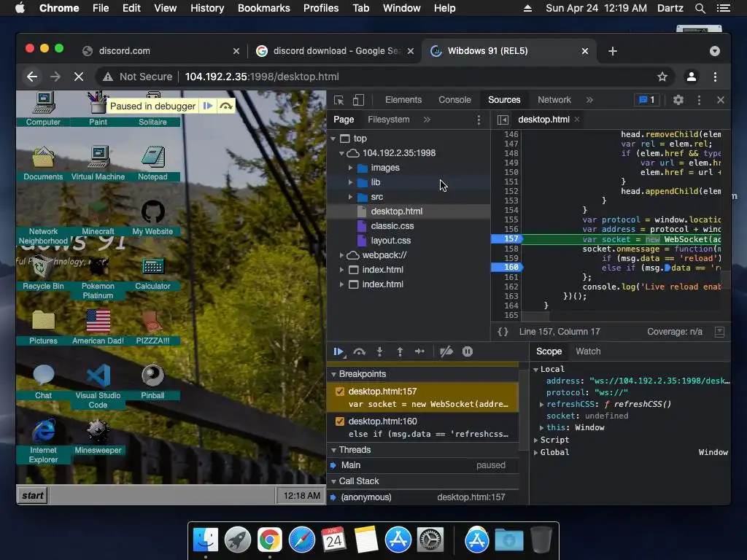Go back to previous page
Viewport: 747px width, 560px height.
click(32, 77)
